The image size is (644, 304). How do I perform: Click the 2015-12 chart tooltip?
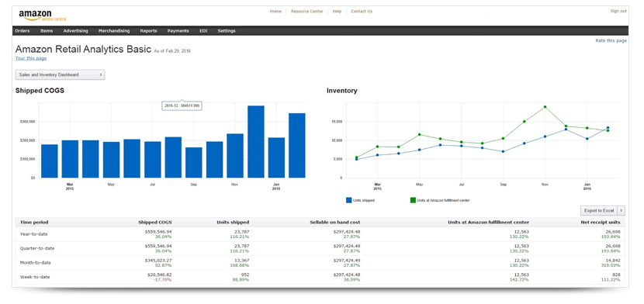click(x=182, y=105)
